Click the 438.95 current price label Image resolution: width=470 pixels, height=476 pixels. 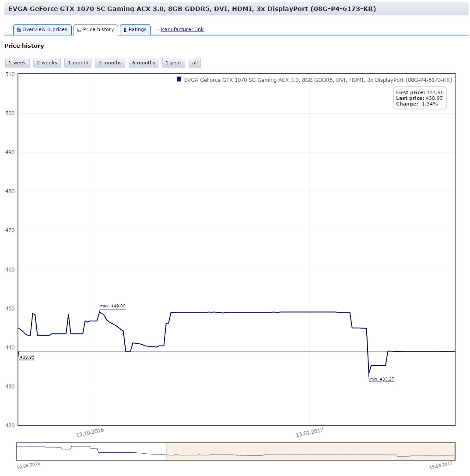click(x=27, y=357)
